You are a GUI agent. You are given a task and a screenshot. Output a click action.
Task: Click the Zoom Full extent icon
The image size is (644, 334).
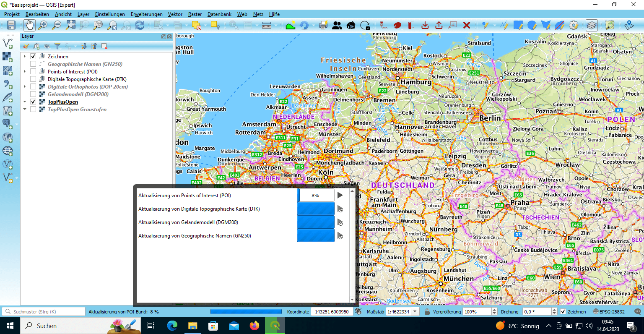click(70, 25)
